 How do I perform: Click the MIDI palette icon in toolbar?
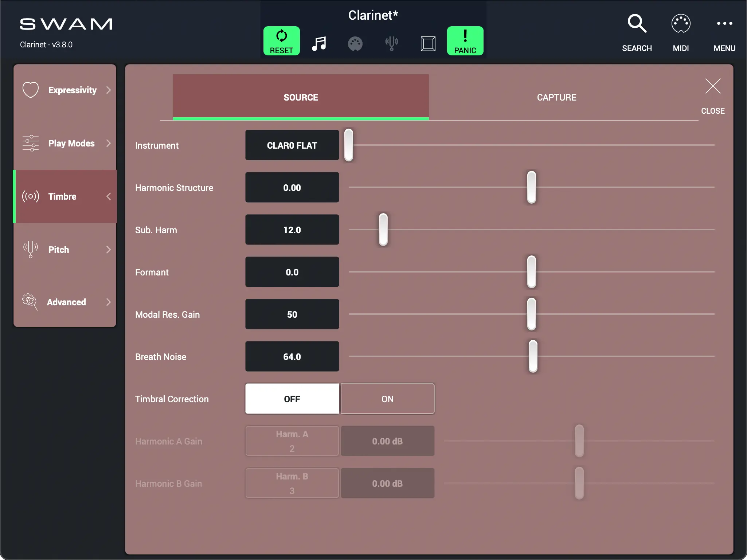[x=355, y=44]
